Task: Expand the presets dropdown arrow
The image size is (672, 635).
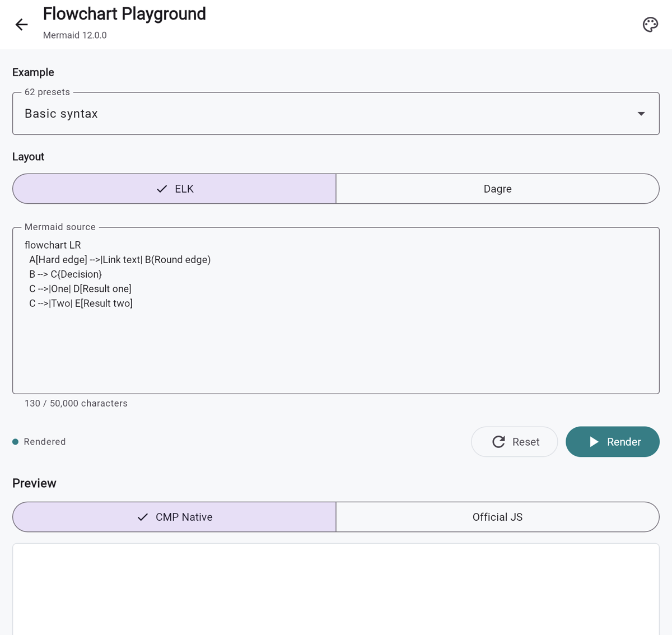Action: pos(641,114)
